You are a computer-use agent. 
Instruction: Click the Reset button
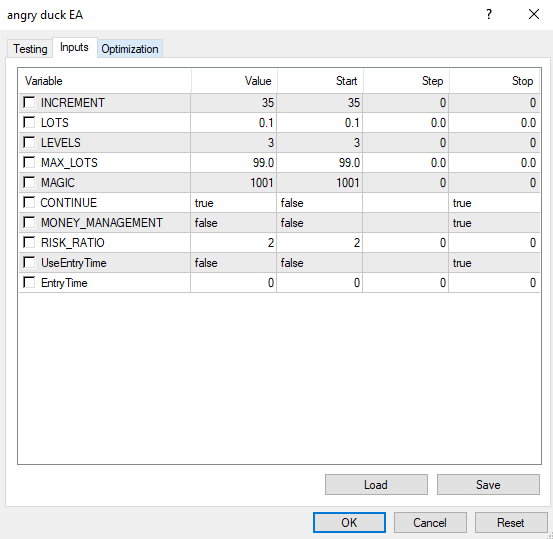click(x=511, y=522)
